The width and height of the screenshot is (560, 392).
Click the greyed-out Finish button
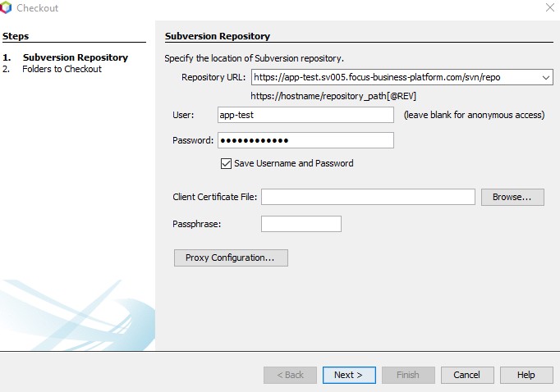408,376
